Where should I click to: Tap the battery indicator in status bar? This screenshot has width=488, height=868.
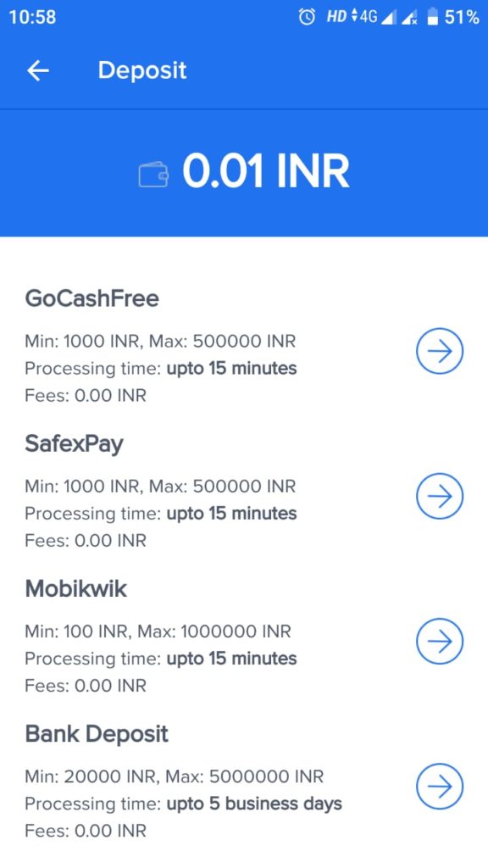click(435, 14)
